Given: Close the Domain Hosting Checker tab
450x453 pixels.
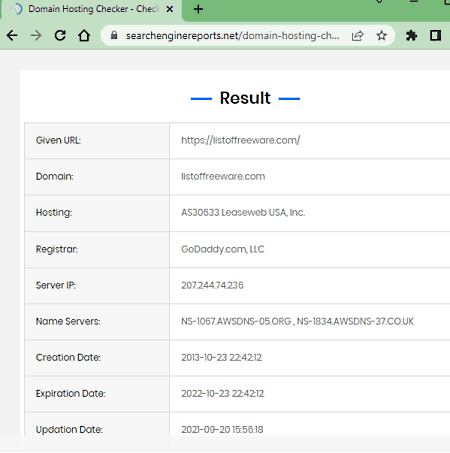Looking at the screenshot, I should [x=170, y=9].
